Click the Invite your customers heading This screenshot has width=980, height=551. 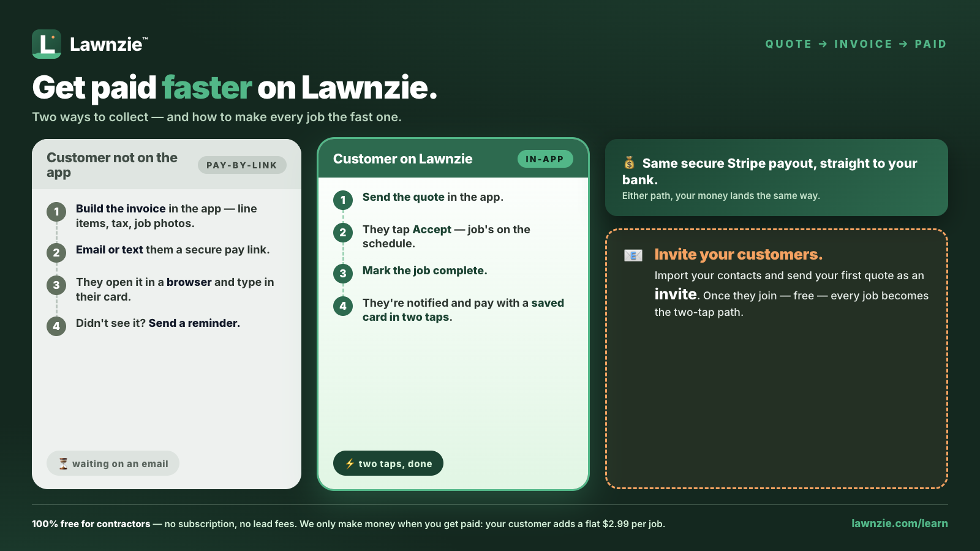[x=739, y=254]
